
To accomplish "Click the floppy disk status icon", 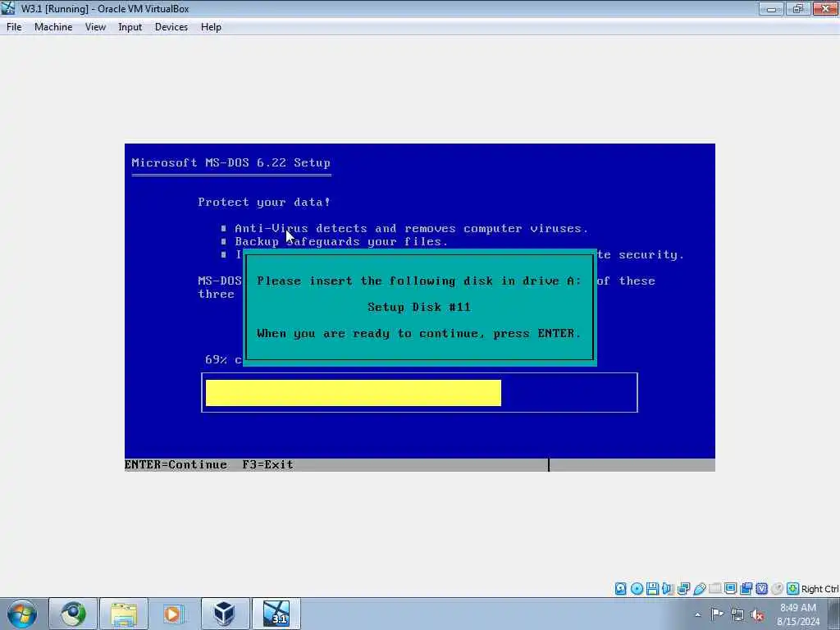I will tap(652, 589).
